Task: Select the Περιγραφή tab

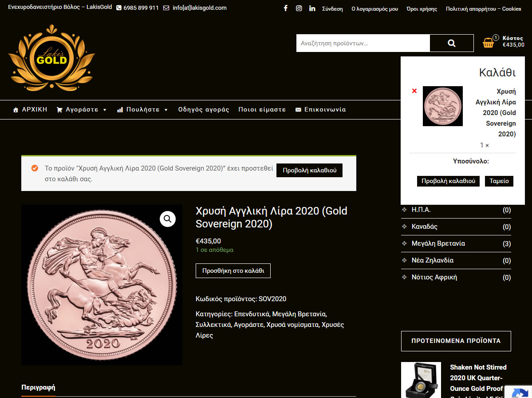Action: click(38, 387)
